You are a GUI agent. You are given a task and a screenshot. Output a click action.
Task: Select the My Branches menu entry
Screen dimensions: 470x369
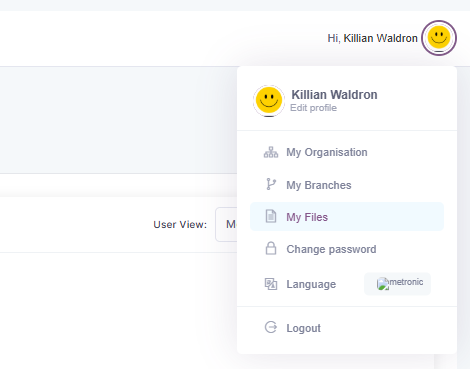click(347, 185)
